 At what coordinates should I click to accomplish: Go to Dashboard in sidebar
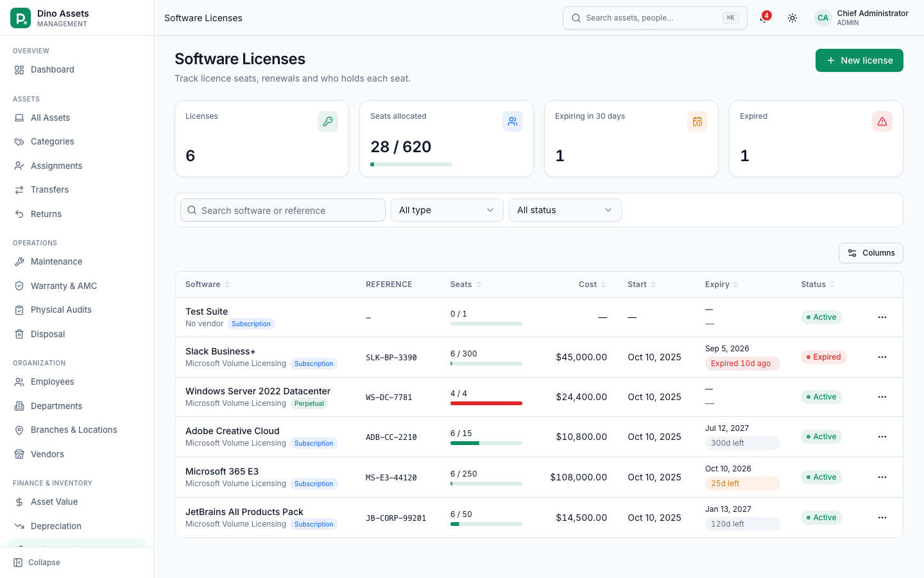[x=77, y=69]
